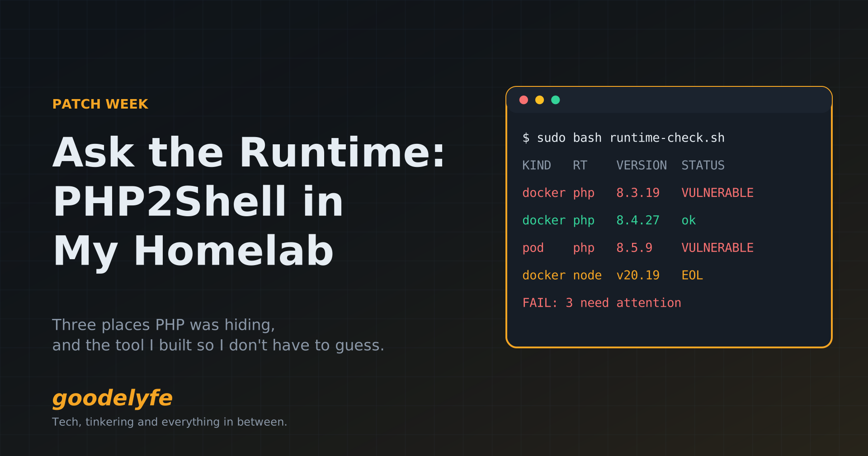The image size is (868, 456).
Task: Click 'pod' in the KIND column
Action: point(533,248)
